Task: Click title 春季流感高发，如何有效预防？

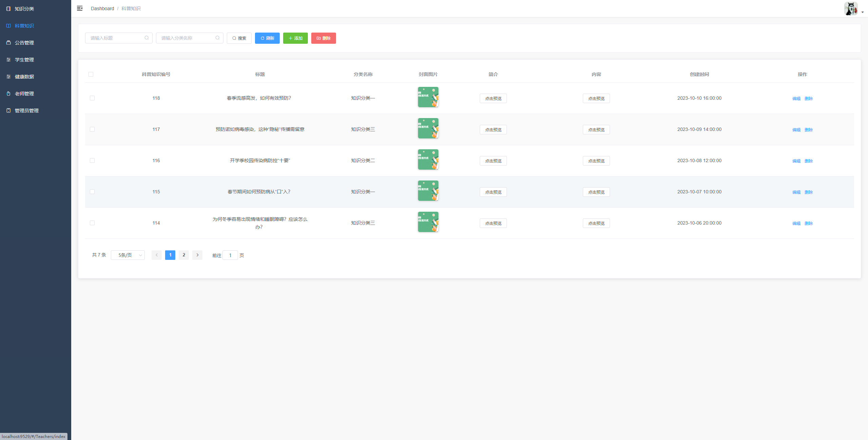Action: tap(259, 98)
